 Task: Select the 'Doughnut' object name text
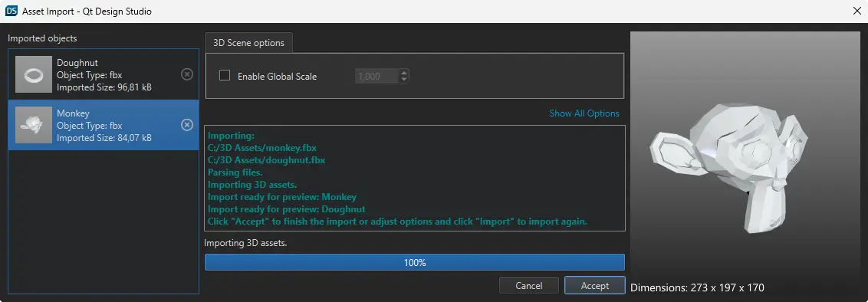coord(77,63)
